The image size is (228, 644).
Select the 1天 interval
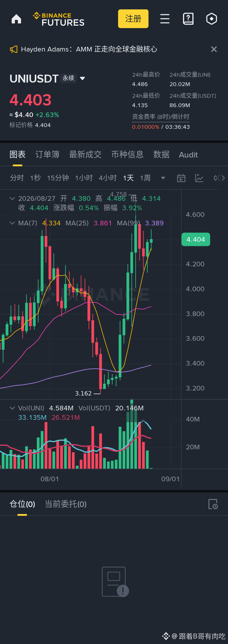(x=128, y=178)
